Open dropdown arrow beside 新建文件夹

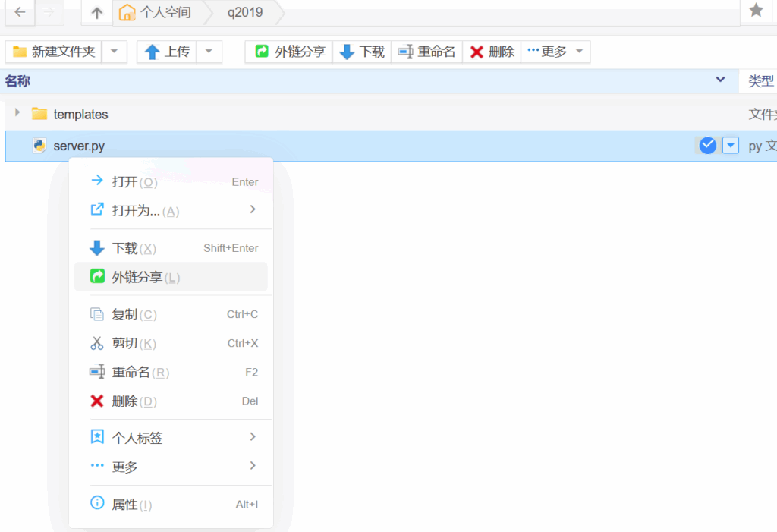pos(114,52)
